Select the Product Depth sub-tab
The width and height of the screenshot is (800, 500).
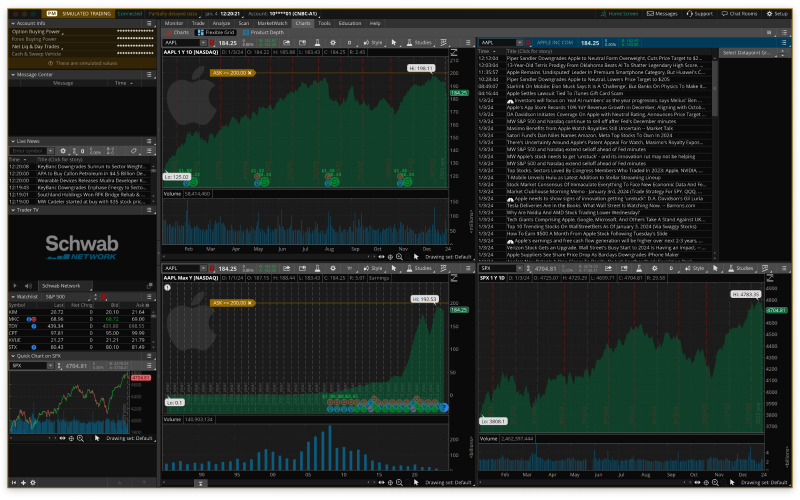click(264, 32)
